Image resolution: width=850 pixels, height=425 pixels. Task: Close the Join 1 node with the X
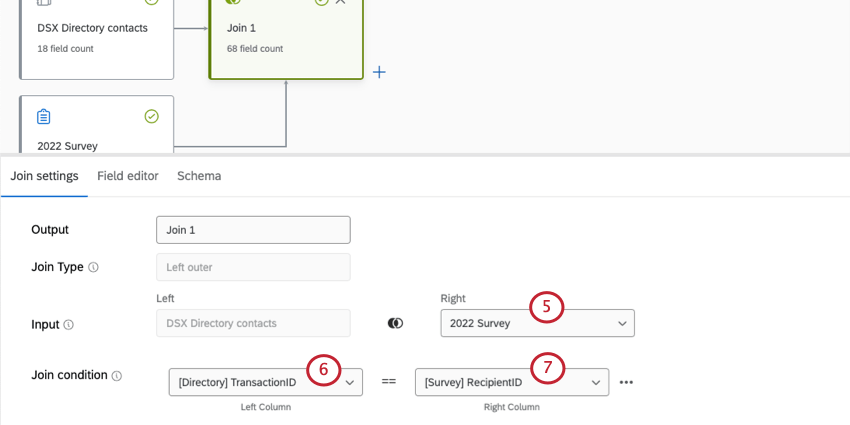coord(341,2)
